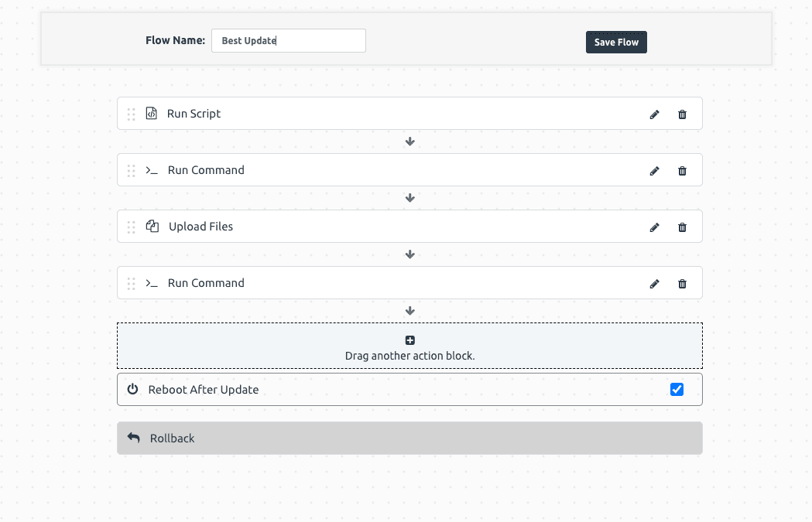Click the "Flow Name:" label
The height and width of the screenshot is (522, 812).
coord(175,40)
